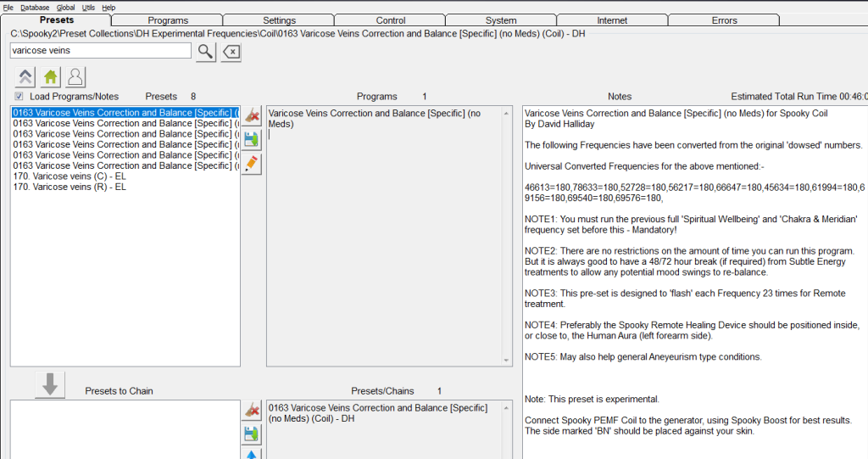Toggle Load Programs/Notes checkbox
This screenshot has height=459, width=868.
coord(19,97)
